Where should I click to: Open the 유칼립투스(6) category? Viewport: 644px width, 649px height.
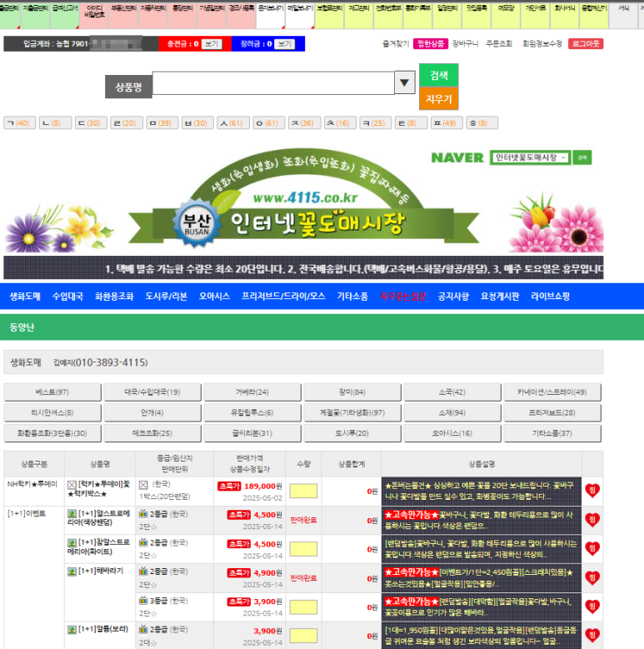pyautogui.click(x=252, y=412)
